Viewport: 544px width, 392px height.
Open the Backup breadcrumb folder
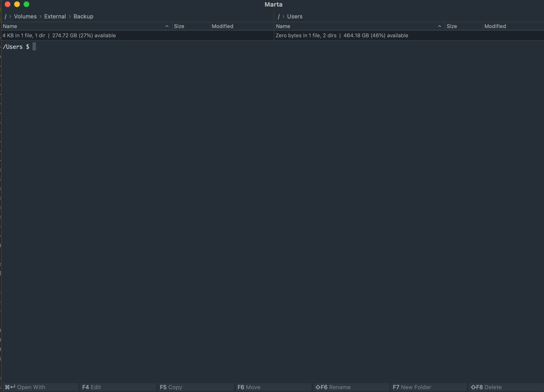click(x=83, y=16)
